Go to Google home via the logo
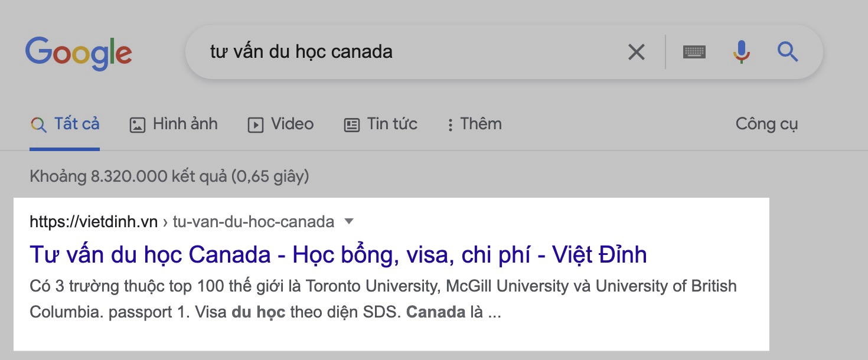 (78, 54)
